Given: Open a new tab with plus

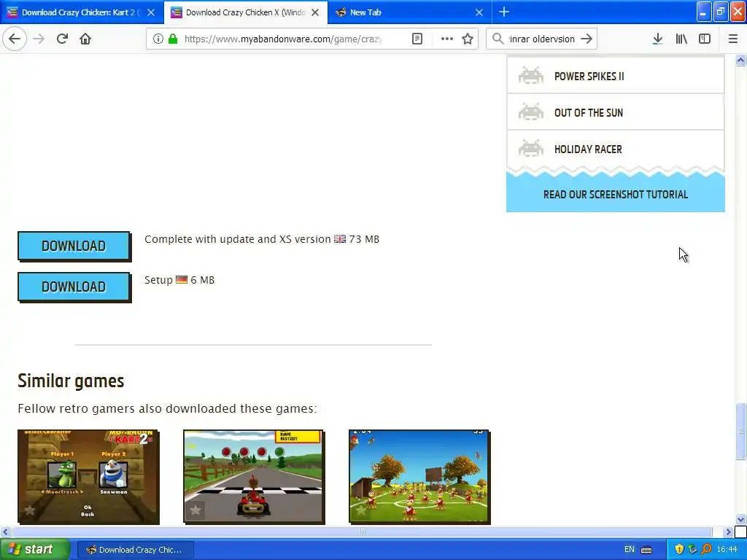Looking at the screenshot, I should [504, 12].
